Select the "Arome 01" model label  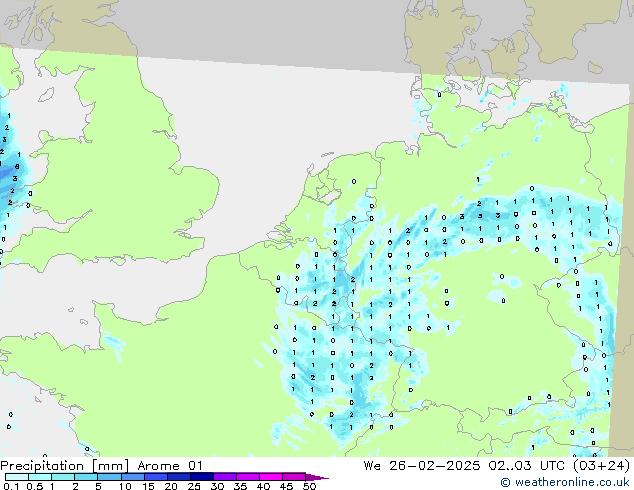170,466
